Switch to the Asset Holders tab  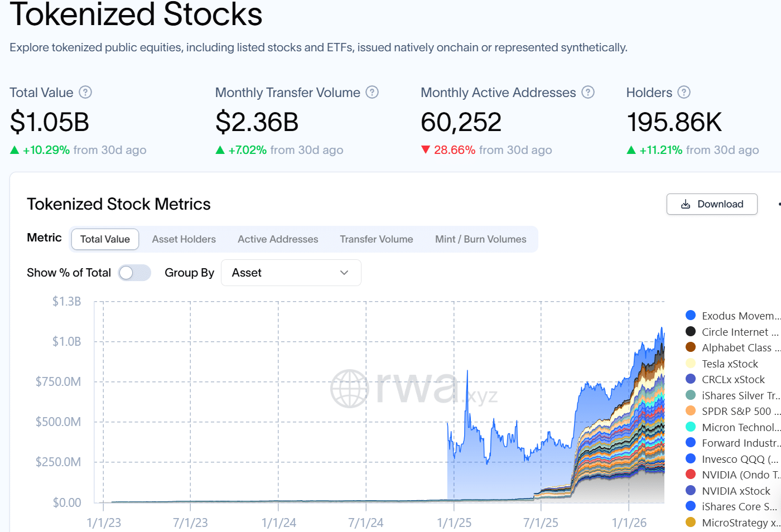(x=184, y=239)
